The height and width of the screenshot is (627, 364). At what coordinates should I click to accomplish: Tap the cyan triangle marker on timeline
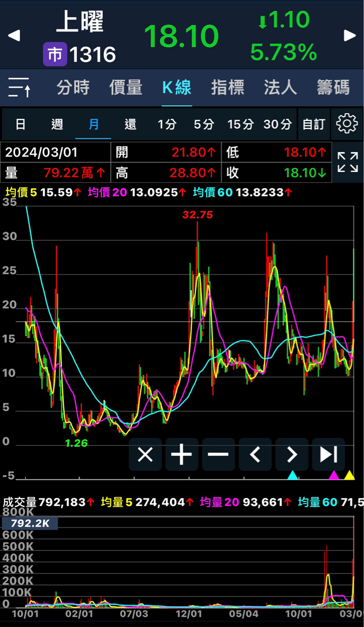point(292,475)
